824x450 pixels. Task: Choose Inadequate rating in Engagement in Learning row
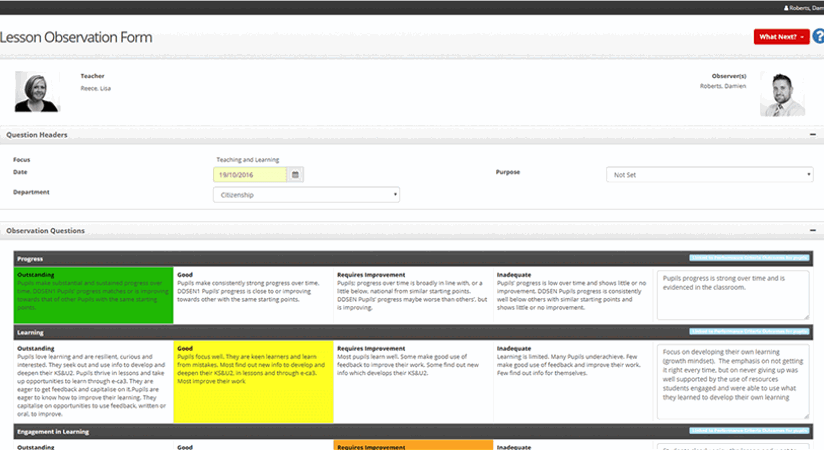[x=573, y=445]
